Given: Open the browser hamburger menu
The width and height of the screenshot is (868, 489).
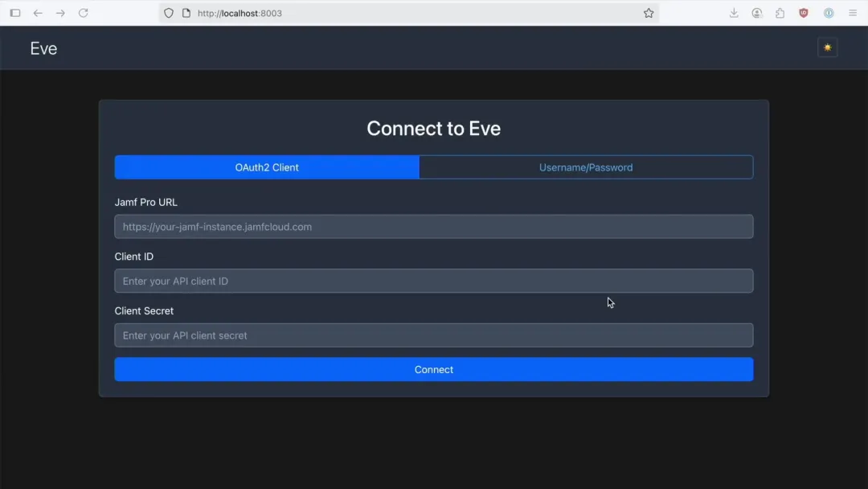Looking at the screenshot, I should pos(853,13).
